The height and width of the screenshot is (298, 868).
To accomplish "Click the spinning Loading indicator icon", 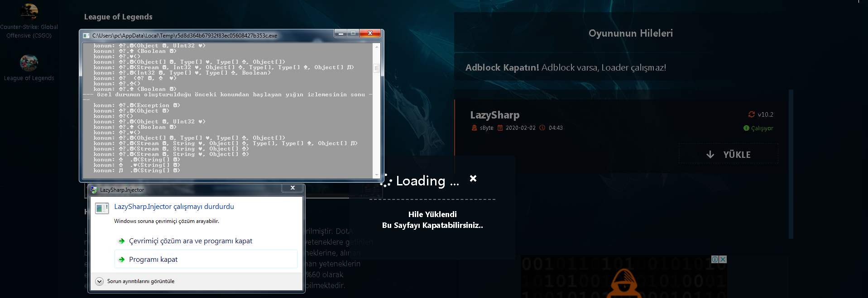I will (x=386, y=181).
